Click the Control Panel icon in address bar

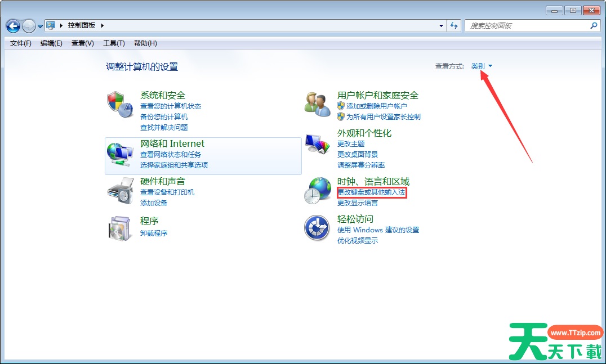pos(51,25)
